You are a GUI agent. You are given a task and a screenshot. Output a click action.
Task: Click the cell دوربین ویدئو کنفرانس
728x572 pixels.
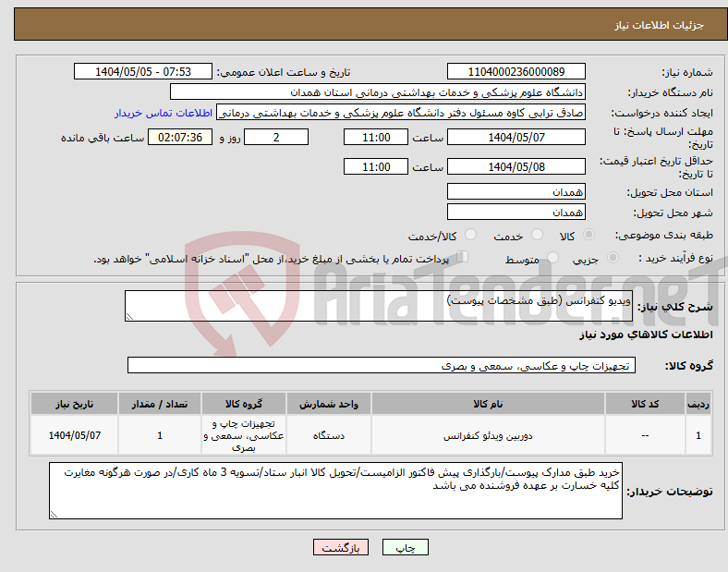[x=488, y=435]
